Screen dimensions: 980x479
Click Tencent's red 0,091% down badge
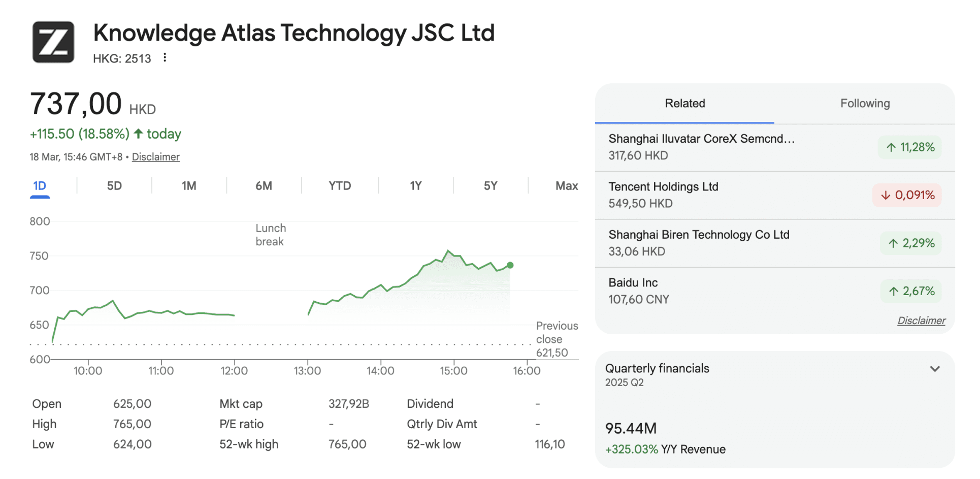(x=907, y=195)
